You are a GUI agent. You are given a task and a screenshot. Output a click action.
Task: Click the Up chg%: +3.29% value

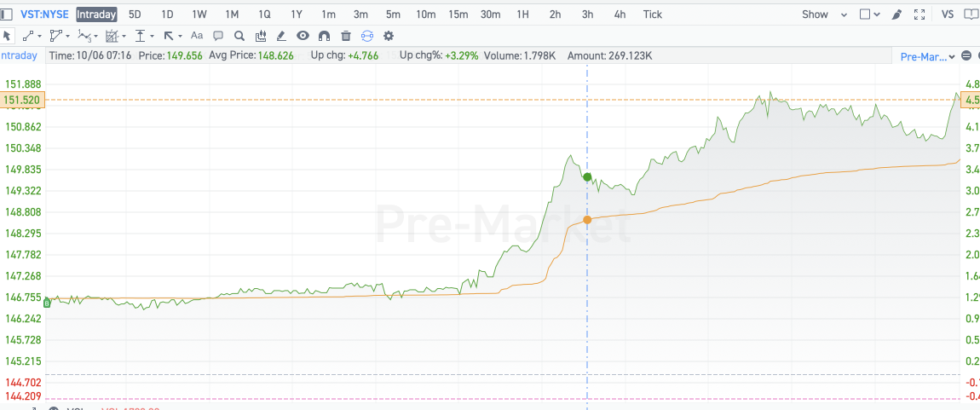439,55
